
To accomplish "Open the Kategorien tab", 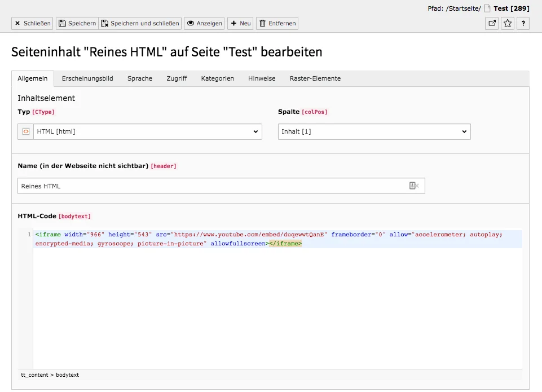I will tap(218, 78).
